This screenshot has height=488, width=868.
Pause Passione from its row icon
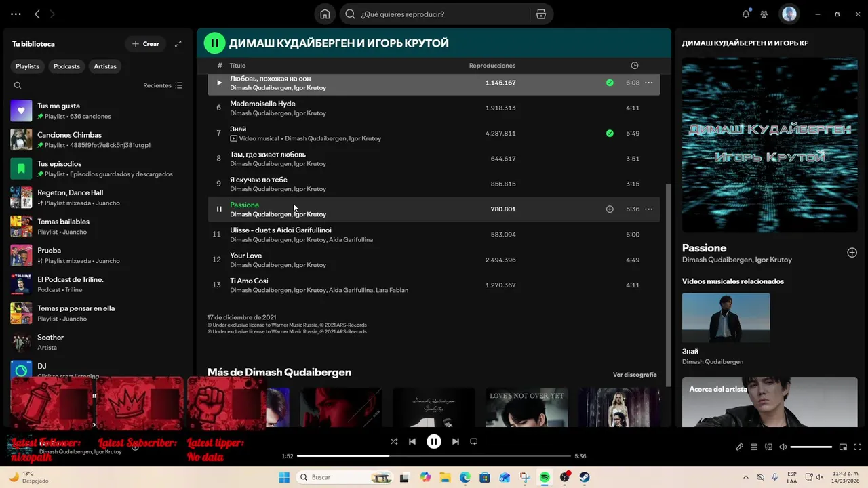(x=219, y=209)
